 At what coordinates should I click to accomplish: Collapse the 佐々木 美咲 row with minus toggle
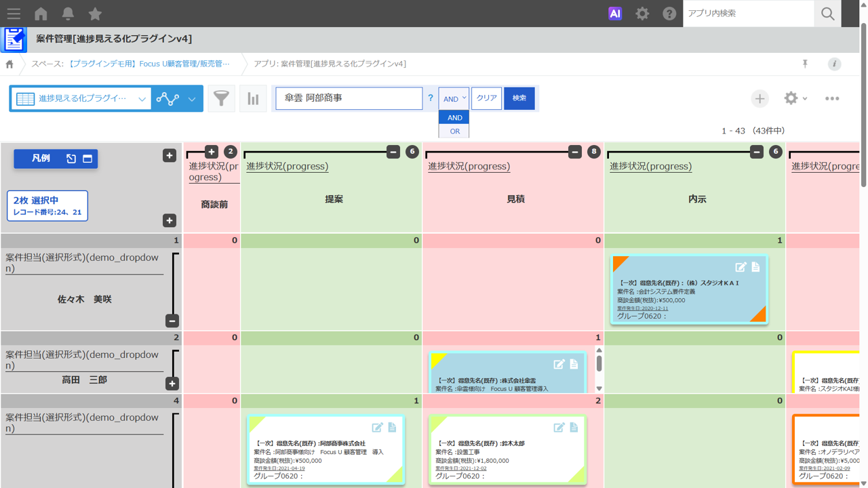pyautogui.click(x=172, y=321)
